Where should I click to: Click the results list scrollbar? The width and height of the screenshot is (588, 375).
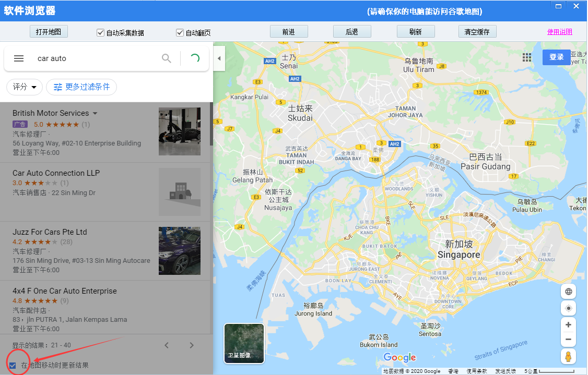[211, 124]
